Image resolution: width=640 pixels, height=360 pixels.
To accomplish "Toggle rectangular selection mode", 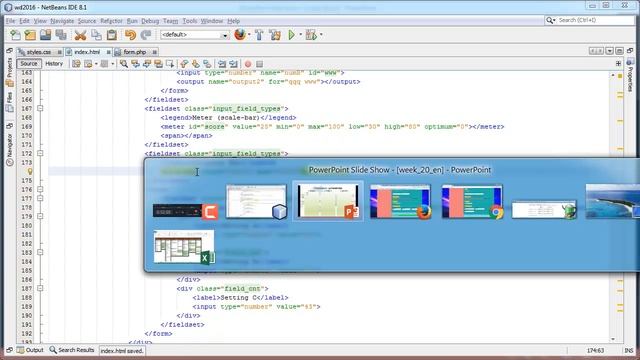I will pos(169,64).
